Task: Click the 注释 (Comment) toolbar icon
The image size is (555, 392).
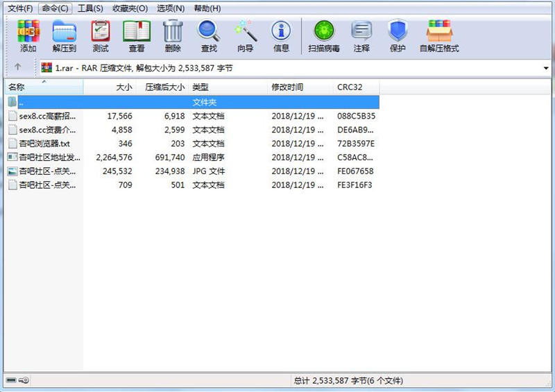Action: coord(361,31)
